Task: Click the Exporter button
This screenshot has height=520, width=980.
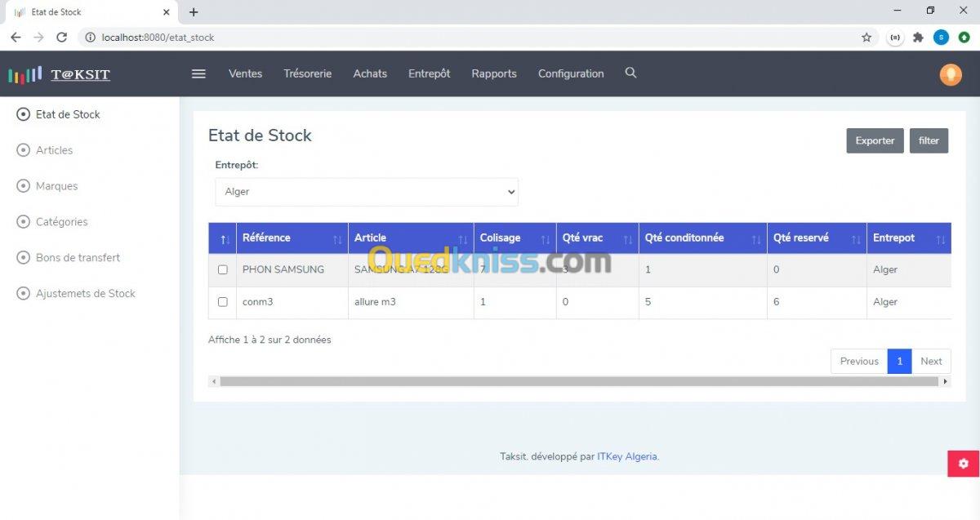Action: coord(875,140)
